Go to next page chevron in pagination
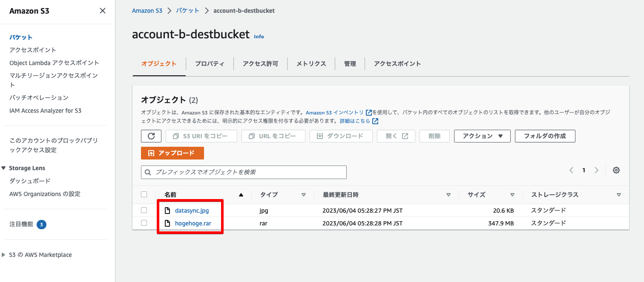 pos(596,170)
